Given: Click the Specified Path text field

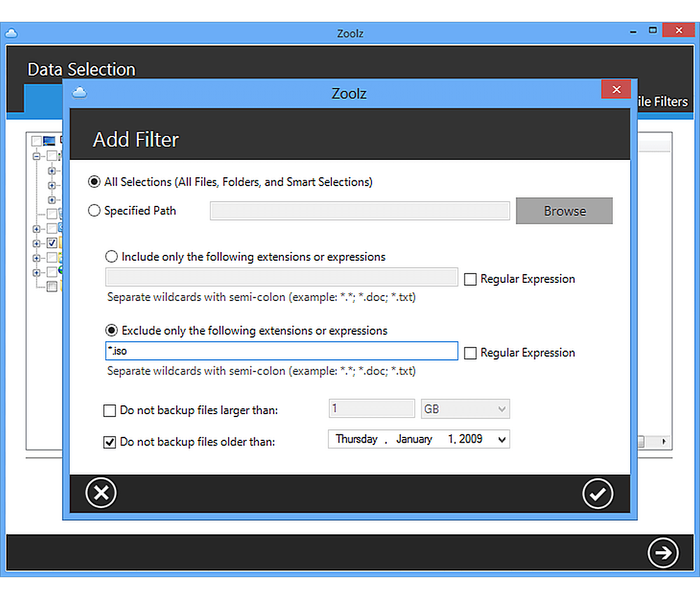Looking at the screenshot, I should click(360, 211).
